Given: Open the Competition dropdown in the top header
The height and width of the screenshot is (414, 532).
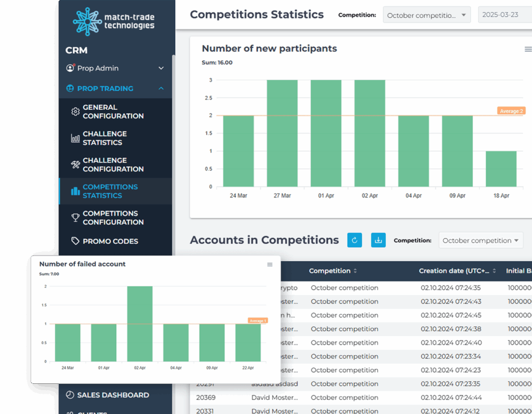Looking at the screenshot, I should click(427, 15).
